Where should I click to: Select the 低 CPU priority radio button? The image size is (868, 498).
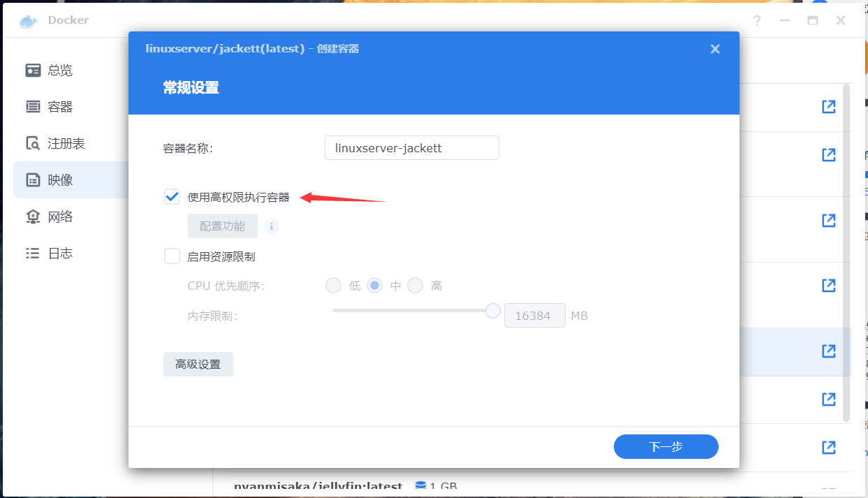334,286
